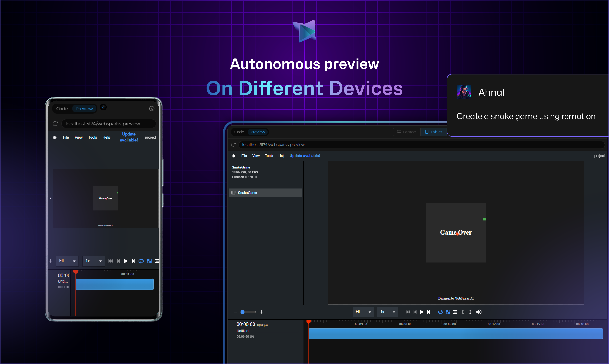Viewport: 609px width, 364px height.
Task: Jump to beginning in tablet player
Action: click(408, 312)
